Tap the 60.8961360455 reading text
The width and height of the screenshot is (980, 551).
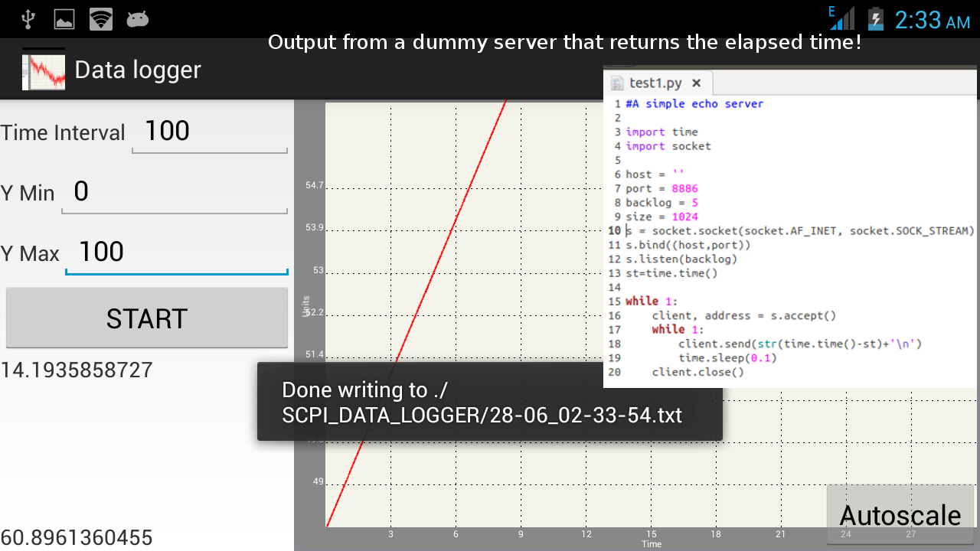click(77, 537)
